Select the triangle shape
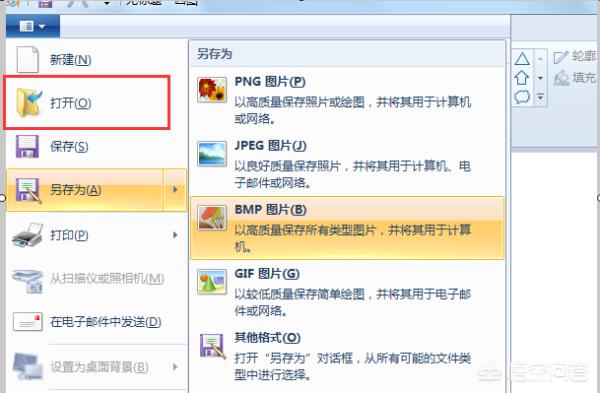This screenshot has height=393, width=600. pyautogui.click(x=522, y=59)
